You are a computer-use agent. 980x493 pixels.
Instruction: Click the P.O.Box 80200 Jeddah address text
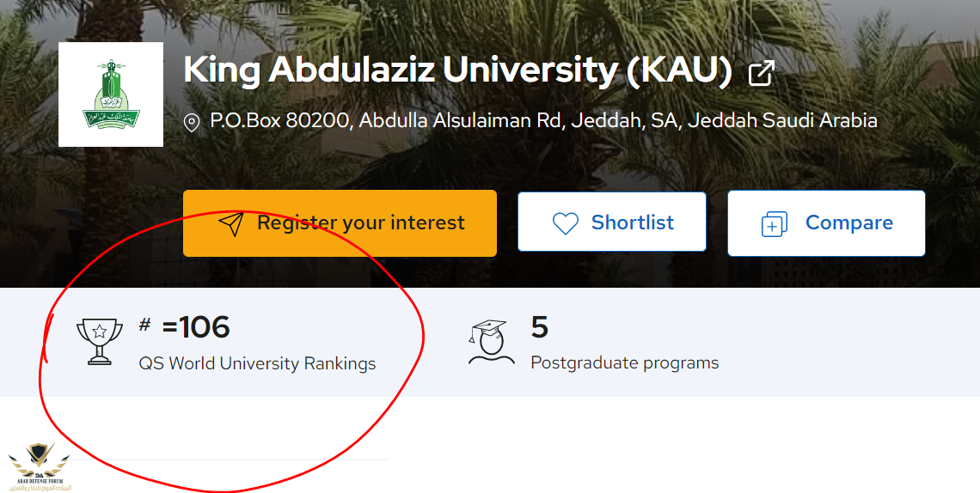(x=543, y=120)
